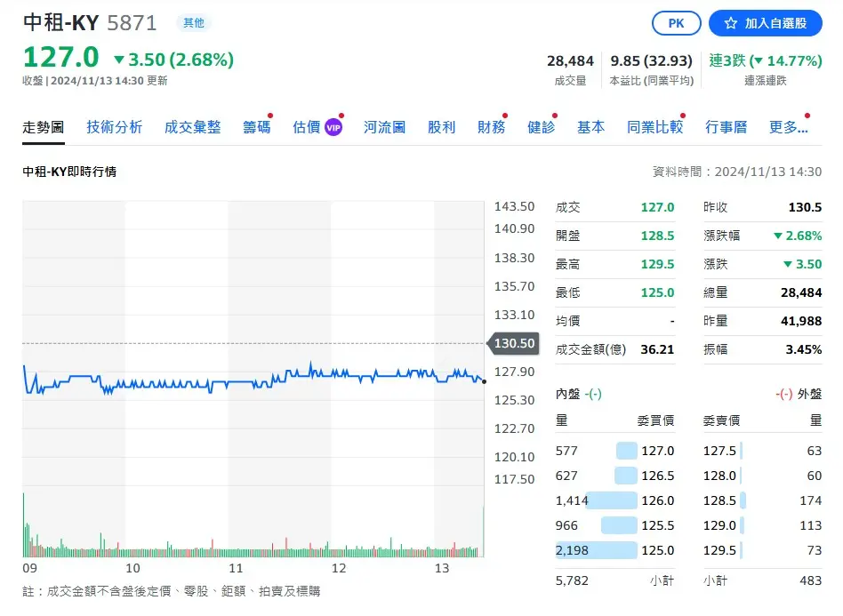The width and height of the screenshot is (843, 616).
Task: Click the green down arrow beside 3.50 change
Action: [x=119, y=60]
